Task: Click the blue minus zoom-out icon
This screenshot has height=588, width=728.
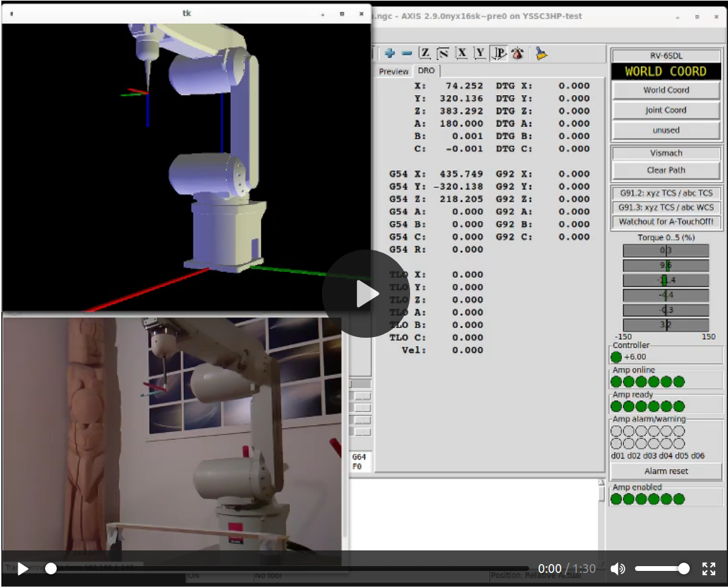Action: (x=407, y=53)
